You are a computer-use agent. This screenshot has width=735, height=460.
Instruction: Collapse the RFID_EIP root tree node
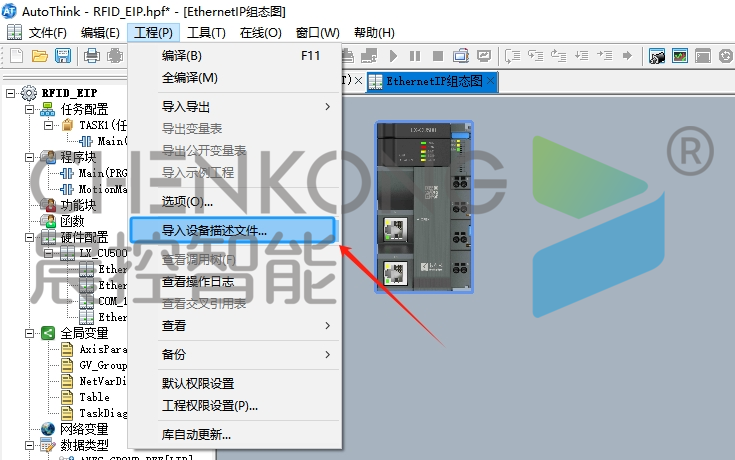coord(10,93)
